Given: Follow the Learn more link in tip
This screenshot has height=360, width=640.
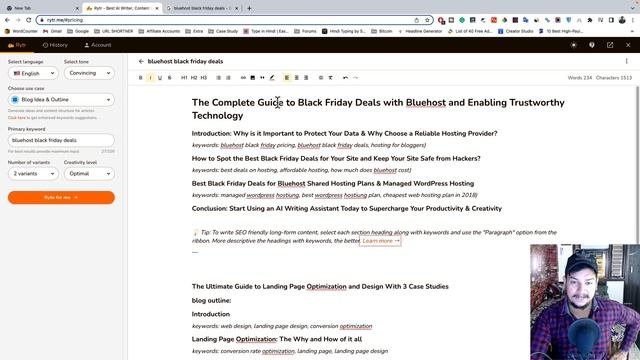Looking at the screenshot, I should click(x=380, y=241).
